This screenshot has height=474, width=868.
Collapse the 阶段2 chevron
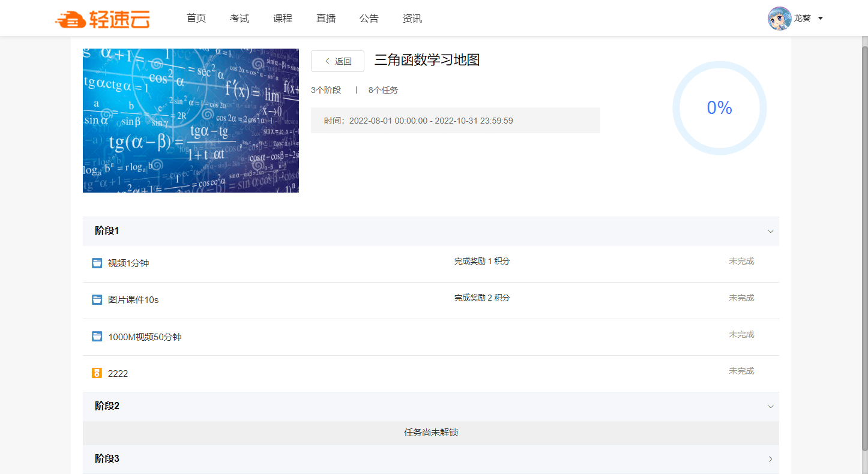click(771, 407)
